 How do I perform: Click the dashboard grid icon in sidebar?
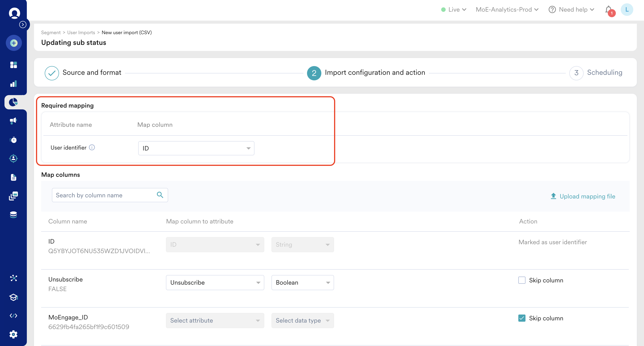coord(13,65)
